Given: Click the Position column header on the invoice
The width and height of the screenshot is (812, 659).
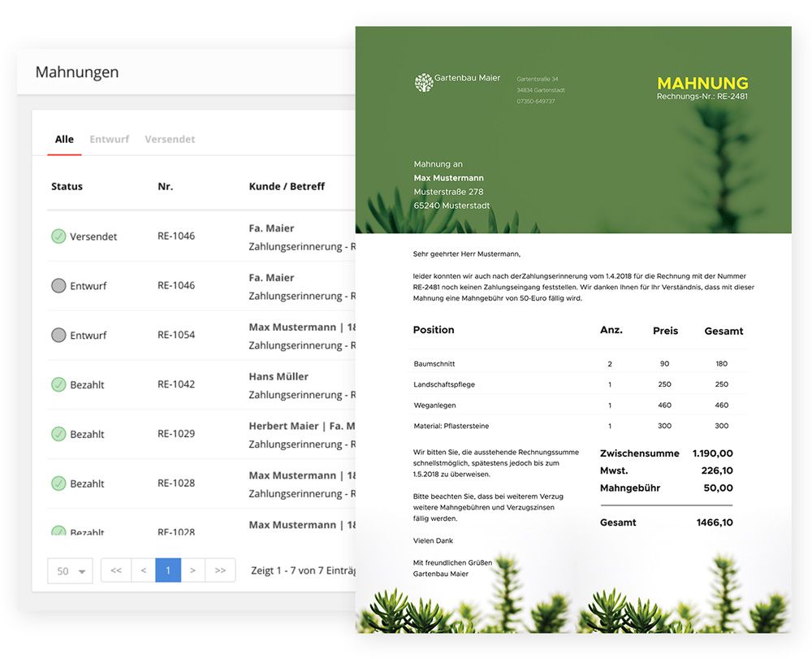Looking at the screenshot, I should click(434, 330).
